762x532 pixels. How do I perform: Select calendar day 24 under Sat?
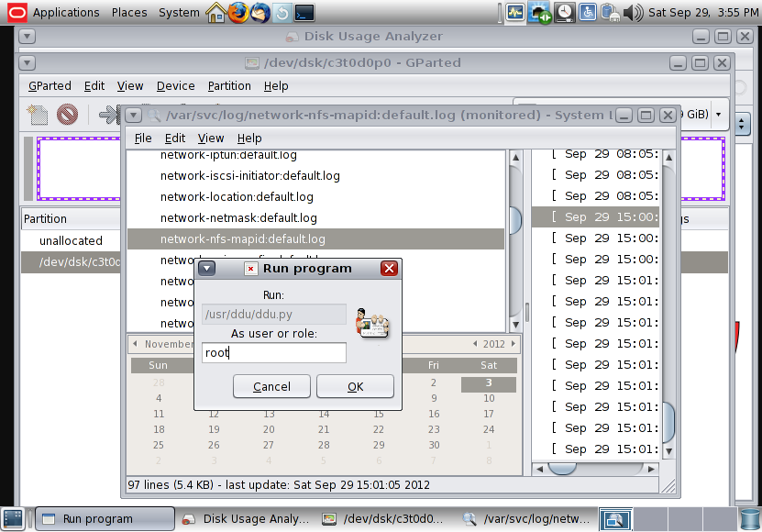pos(489,429)
